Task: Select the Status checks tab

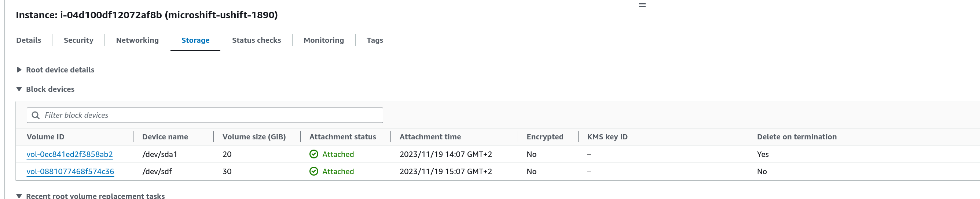Action: tap(256, 40)
